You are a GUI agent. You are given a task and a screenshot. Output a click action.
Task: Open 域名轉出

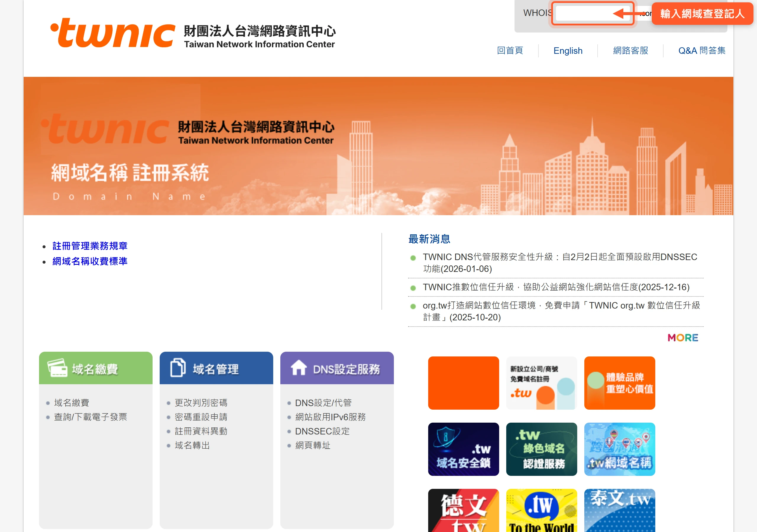click(x=192, y=445)
